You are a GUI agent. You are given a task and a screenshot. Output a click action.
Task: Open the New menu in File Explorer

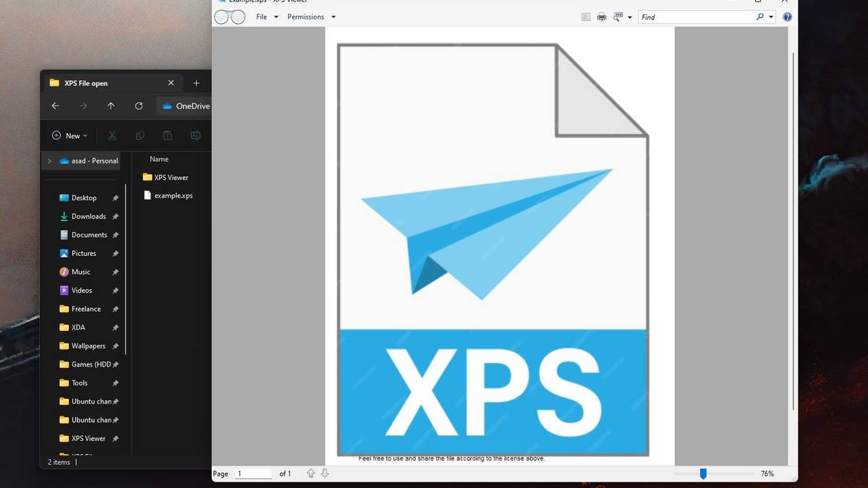tap(69, 135)
